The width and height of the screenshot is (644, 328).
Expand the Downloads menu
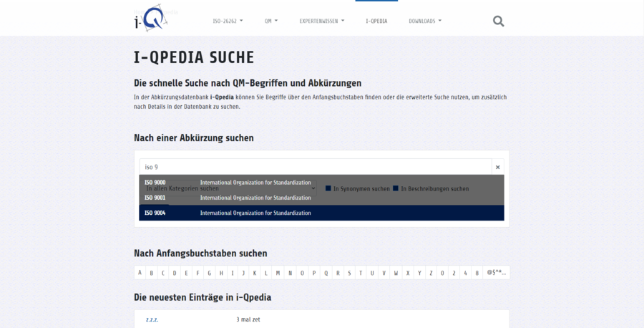point(425,21)
